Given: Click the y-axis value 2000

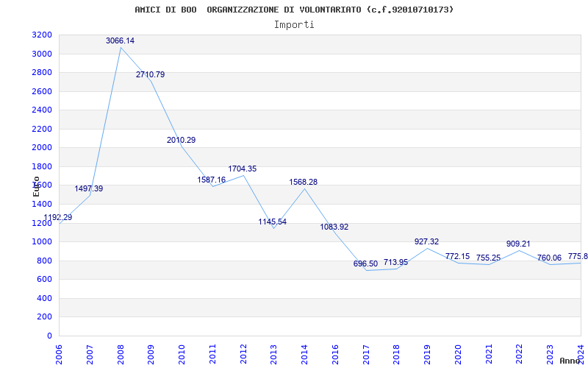Looking at the screenshot, I should point(42,148).
